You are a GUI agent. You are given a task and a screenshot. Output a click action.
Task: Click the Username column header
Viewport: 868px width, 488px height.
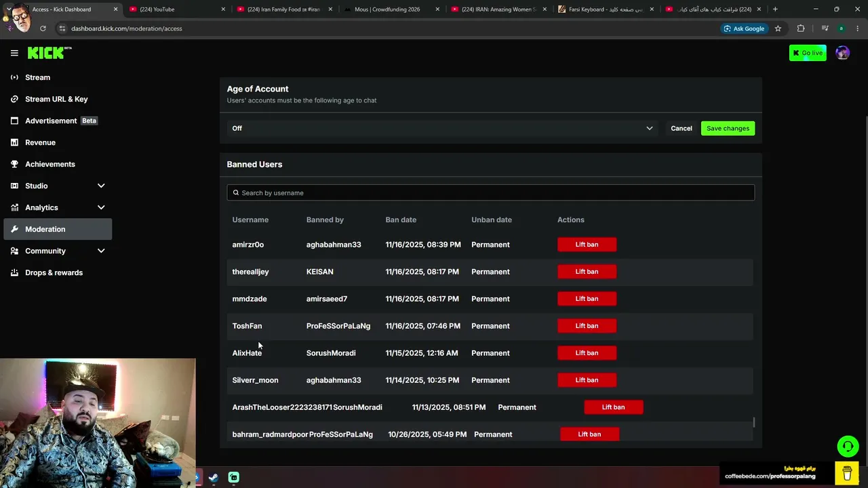point(250,220)
